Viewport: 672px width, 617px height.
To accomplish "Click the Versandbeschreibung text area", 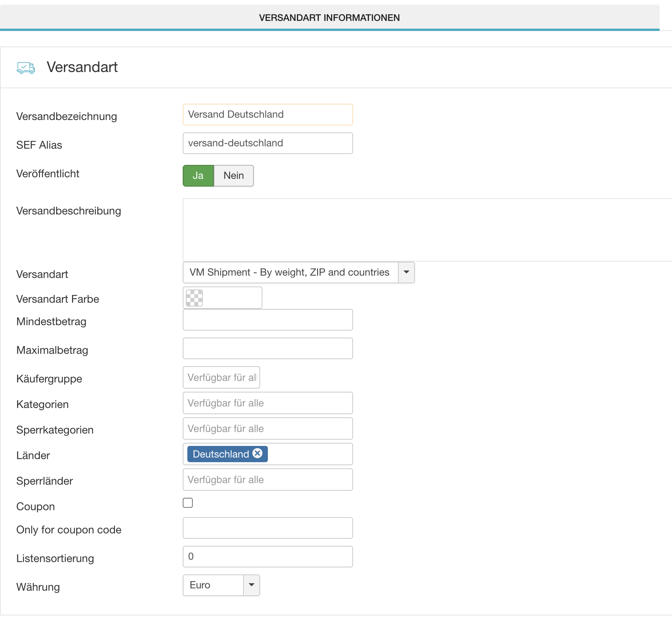I will (x=426, y=230).
